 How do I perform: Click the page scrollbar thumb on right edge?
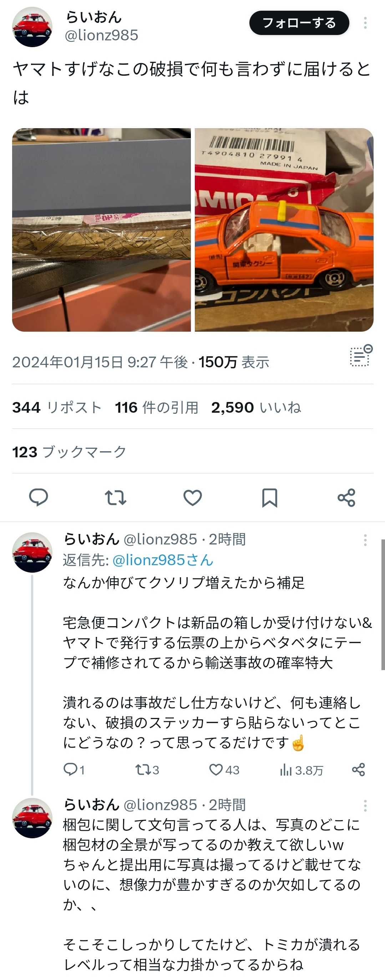click(383, 604)
